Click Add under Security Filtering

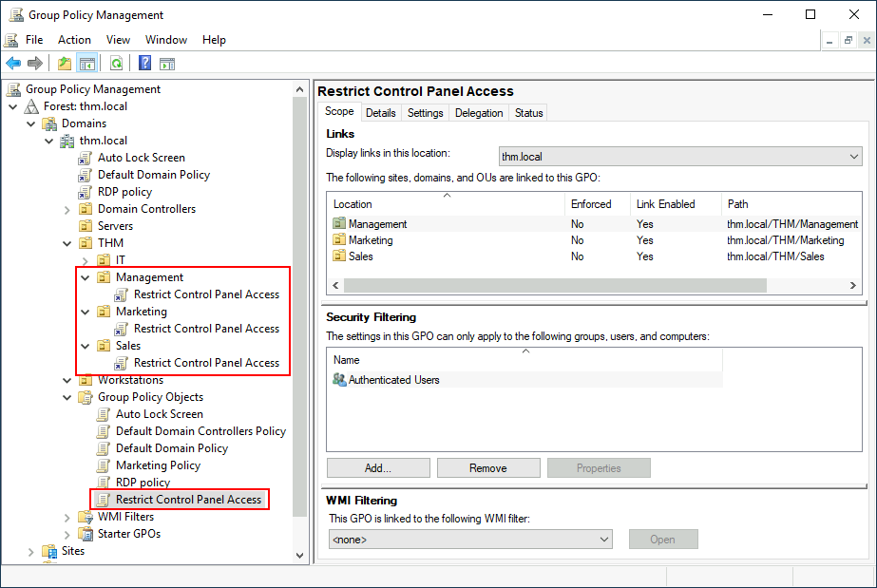pyautogui.click(x=377, y=467)
